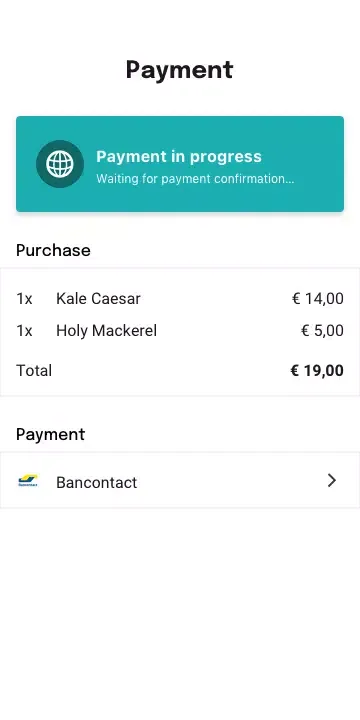Click the Payment section heading above Bancontact
This screenshot has height=720, width=360.
51,434
